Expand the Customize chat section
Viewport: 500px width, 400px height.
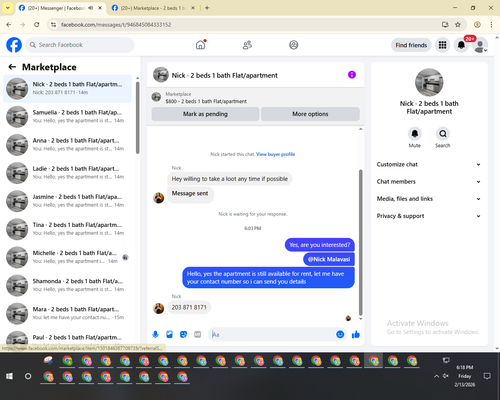pyautogui.click(x=429, y=164)
